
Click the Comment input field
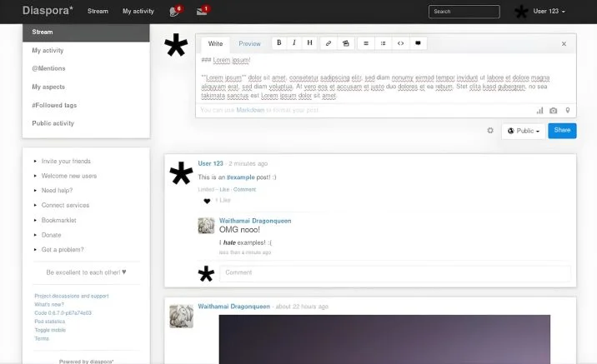click(394, 272)
